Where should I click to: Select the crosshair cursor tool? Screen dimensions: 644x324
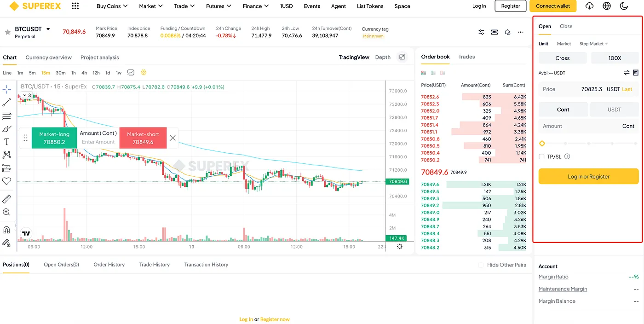[x=6, y=89]
